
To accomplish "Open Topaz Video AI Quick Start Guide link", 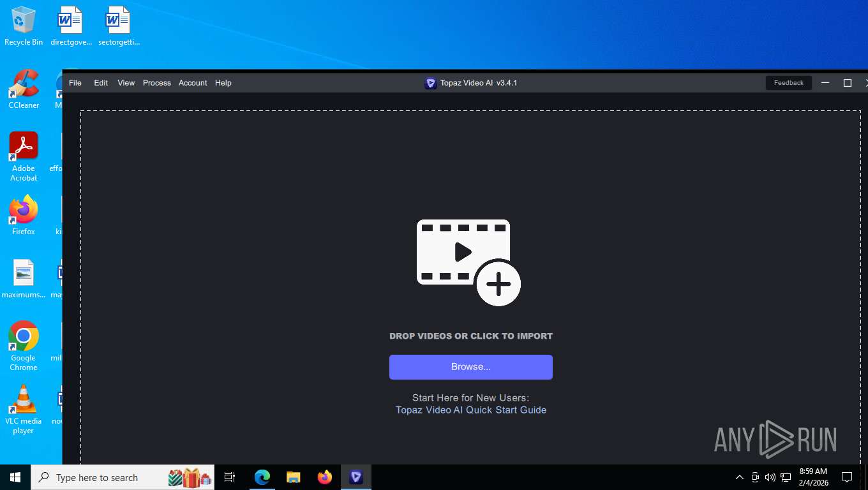I will (471, 410).
